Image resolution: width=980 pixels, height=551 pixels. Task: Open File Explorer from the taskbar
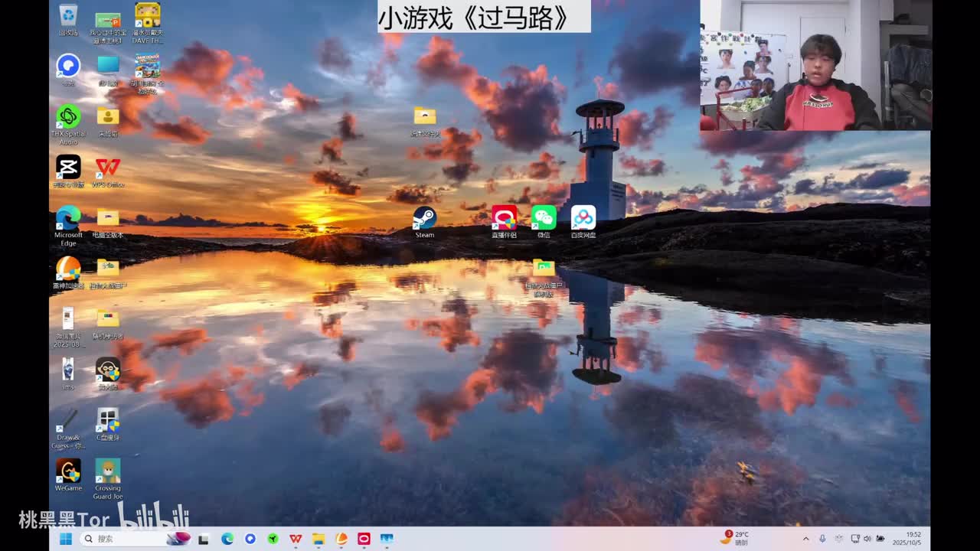tap(318, 539)
